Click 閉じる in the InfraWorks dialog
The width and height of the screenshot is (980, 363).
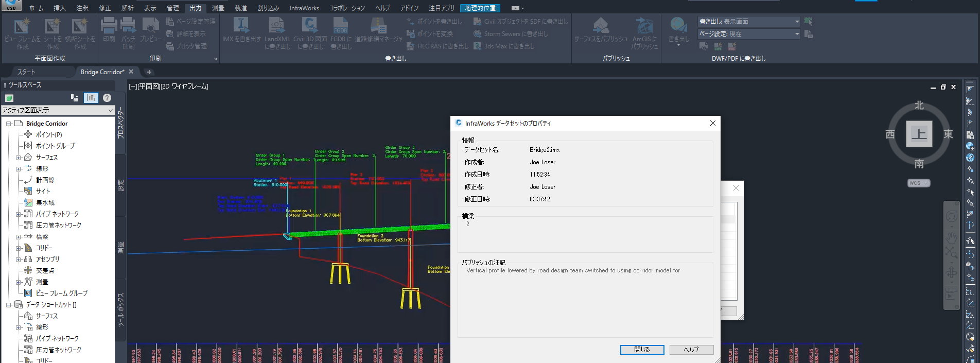coord(642,350)
